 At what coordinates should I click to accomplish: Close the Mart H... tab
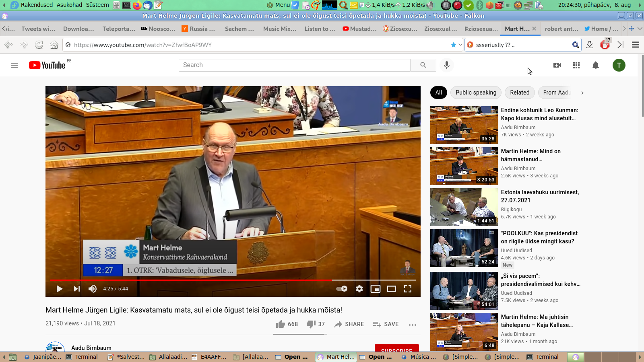click(534, 29)
